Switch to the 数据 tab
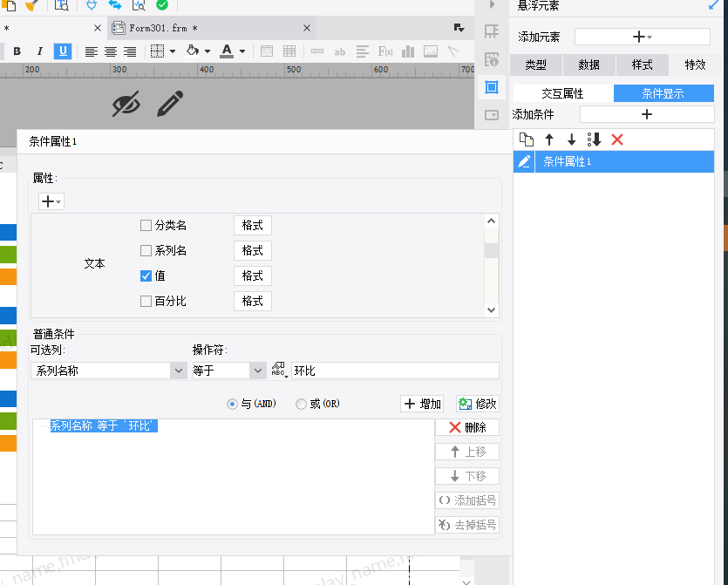 click(589, 65)
